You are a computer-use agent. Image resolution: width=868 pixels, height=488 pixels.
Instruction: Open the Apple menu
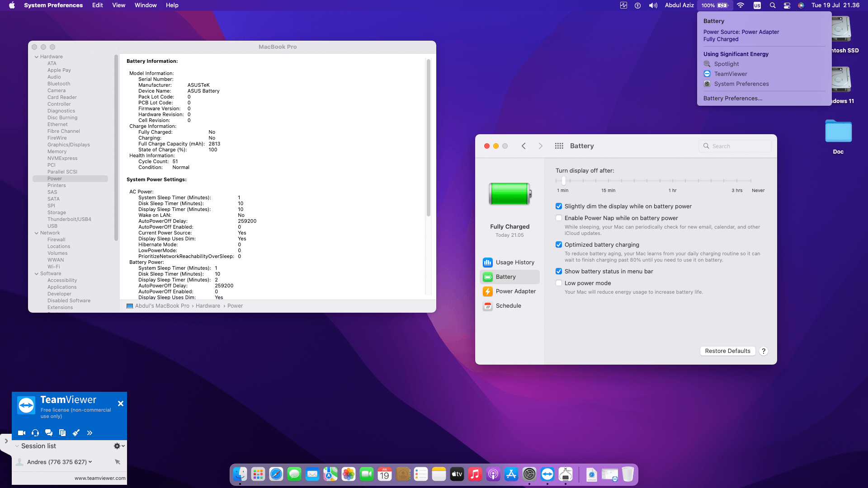pos(12,5)
